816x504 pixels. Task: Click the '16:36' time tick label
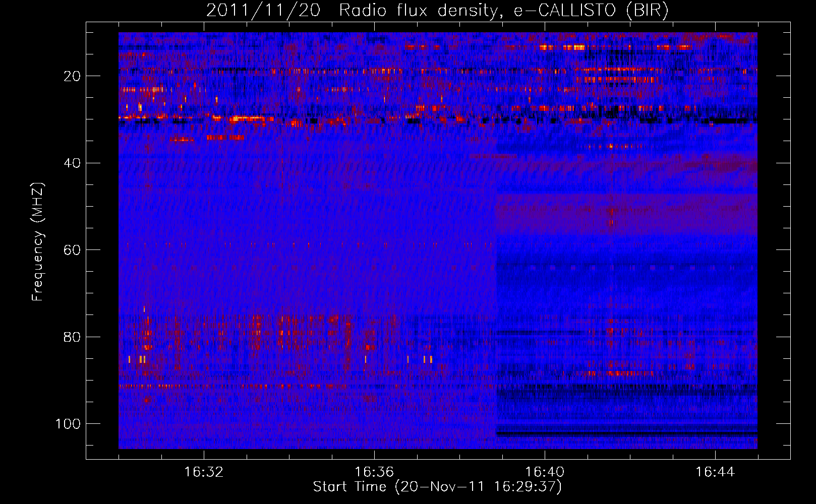tap(374, 472)
